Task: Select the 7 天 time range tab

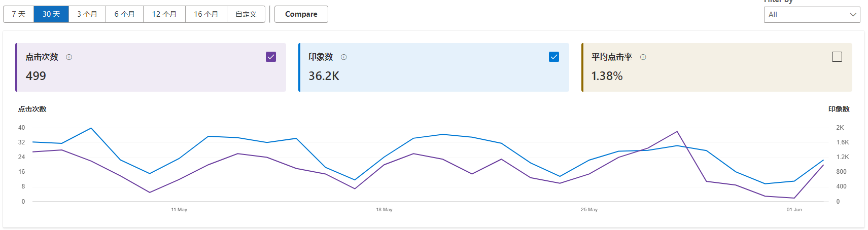Action: click(19, 14)
